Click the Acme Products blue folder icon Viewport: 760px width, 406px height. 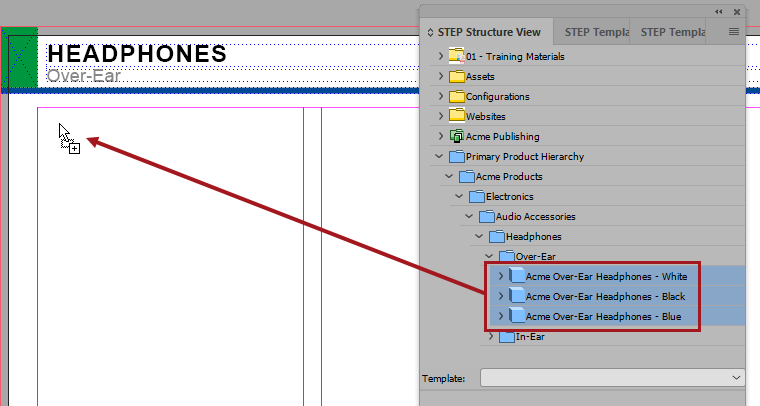(x=467, y=176)
